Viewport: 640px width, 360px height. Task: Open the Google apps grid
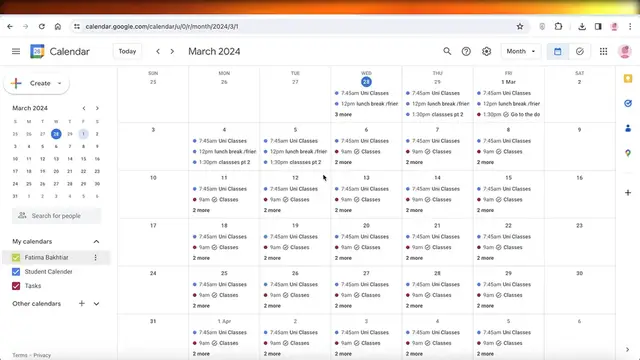coord(603,51)
